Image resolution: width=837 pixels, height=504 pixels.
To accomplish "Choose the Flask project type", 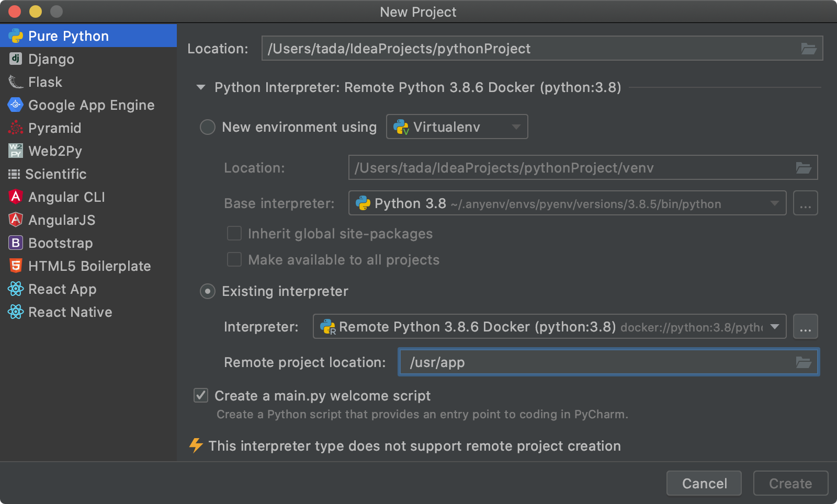I will pyautogui.click(x=45, y=82).
